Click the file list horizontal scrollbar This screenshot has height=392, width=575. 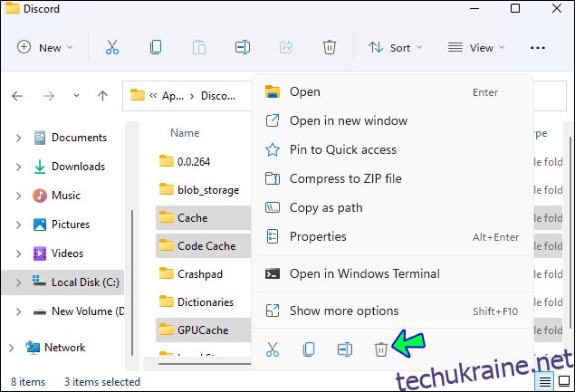click(205, 364)
